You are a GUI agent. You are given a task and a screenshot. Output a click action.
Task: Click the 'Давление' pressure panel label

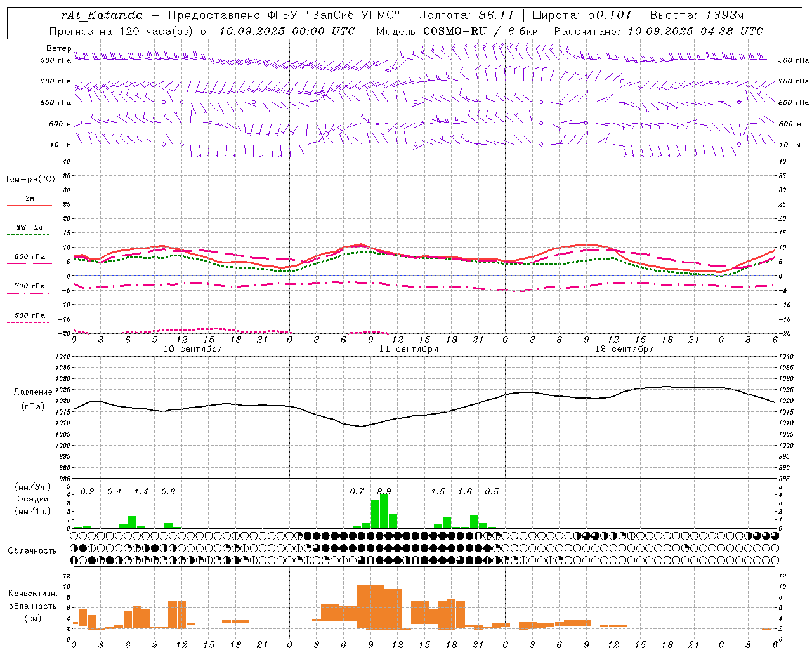coord(33,392)
